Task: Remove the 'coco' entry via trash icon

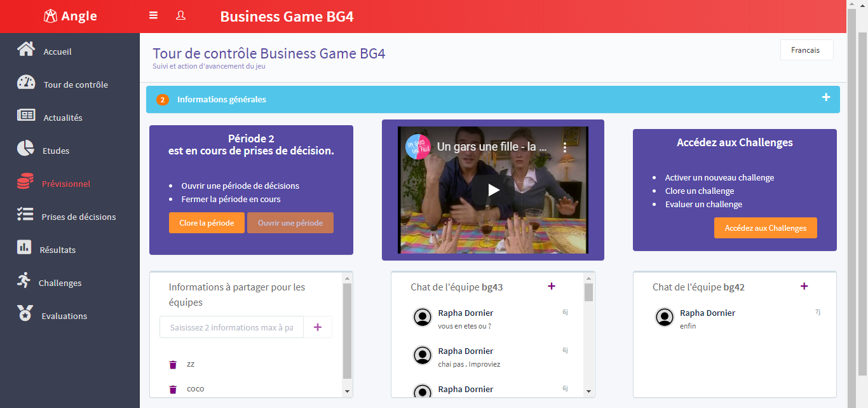Action: (x=173, y=389)
